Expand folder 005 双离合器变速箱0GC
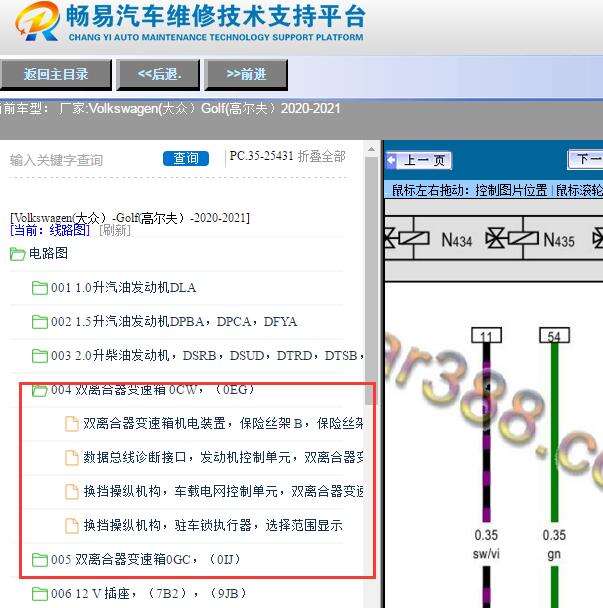This screenshot has height=608, width=603. [x=146, y=559]
